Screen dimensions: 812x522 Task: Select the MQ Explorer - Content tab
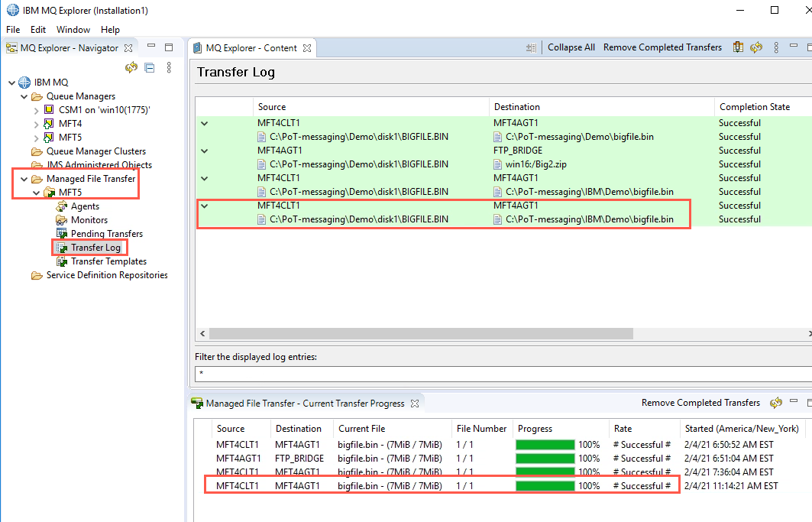coord(251,47)
